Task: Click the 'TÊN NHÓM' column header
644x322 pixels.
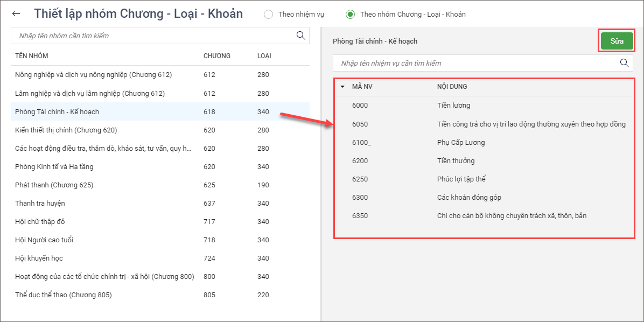Action: point(32,56)
